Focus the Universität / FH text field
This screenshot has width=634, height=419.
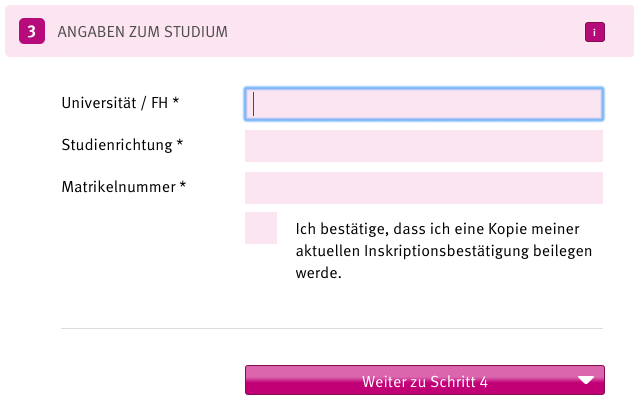(x=423, y=104)
